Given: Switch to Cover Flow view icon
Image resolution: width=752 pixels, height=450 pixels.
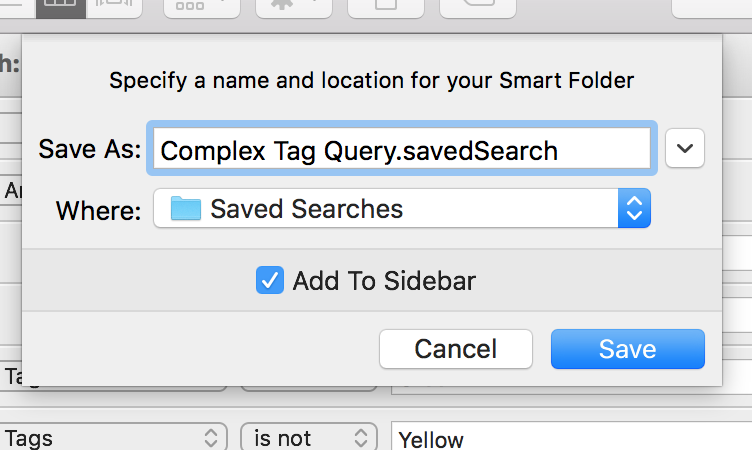Looking at the screenshot, I should [x=114, y=8].
